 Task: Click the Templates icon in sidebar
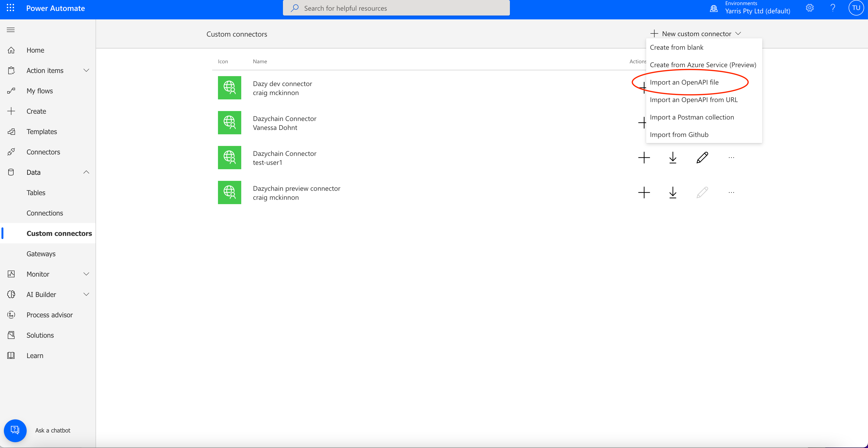click(11, 132)
